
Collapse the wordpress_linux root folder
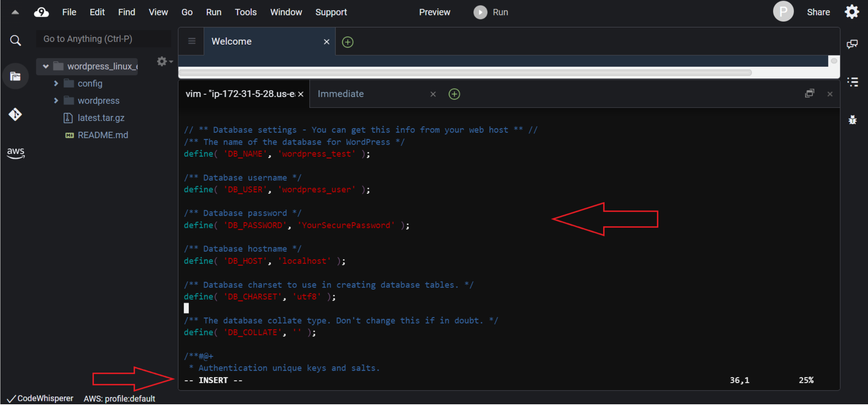click(x=46, y=66)
